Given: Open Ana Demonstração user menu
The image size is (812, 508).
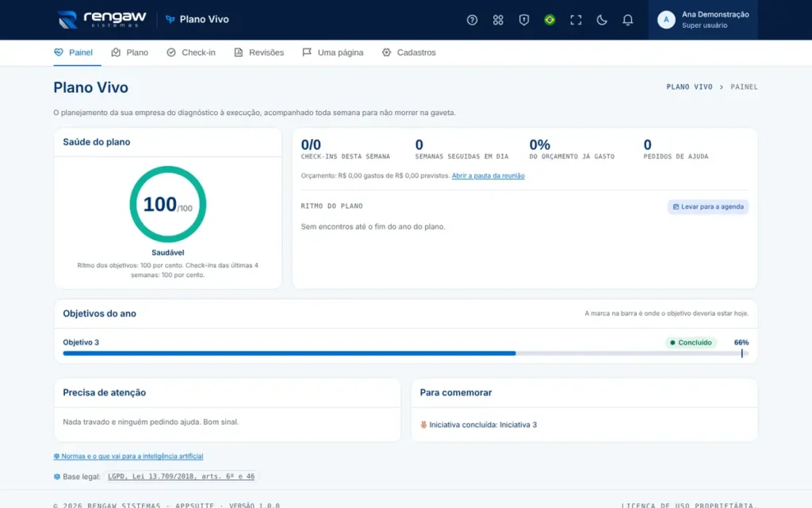Looking at the screenshot, I should click(x=703, y=20).
